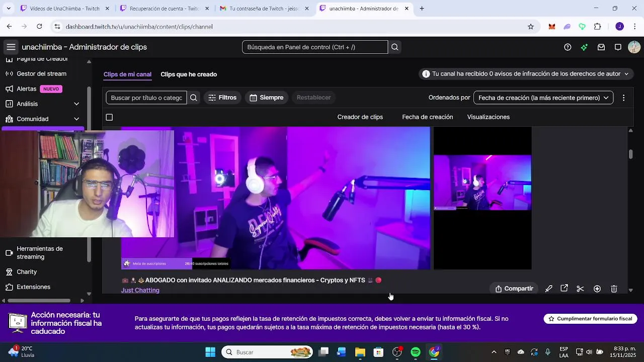Click the magnifier button beside the control panel search
Screen dimensions: 644x362
click(x=395, y=47)
